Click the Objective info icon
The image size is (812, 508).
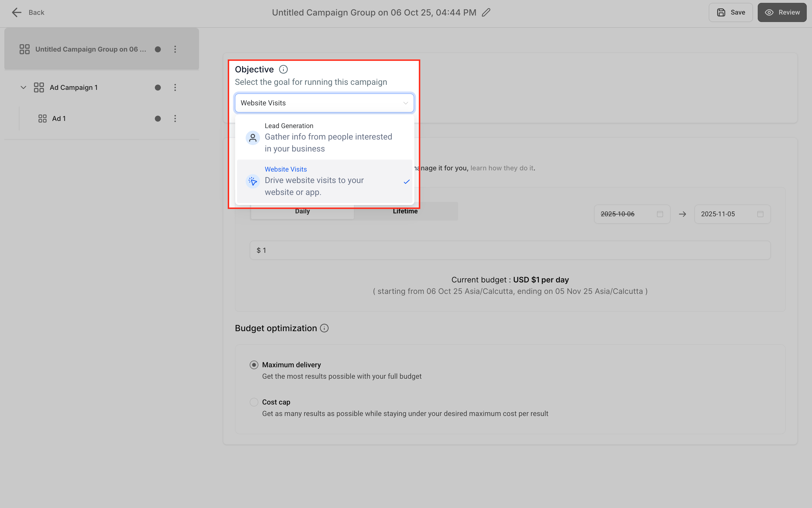283,70
